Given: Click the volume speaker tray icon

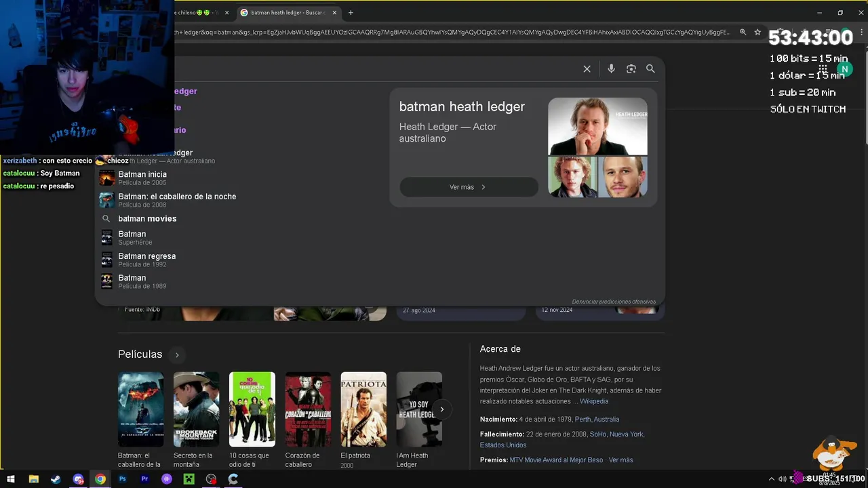Looking at the screenshot, I should click(x=782, y=479).
